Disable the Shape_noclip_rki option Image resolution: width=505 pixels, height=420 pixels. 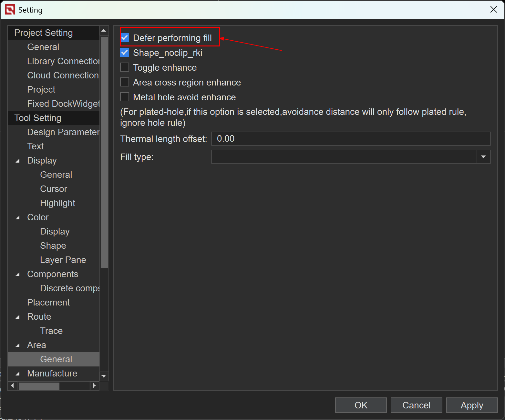click(x=125, y=53)
